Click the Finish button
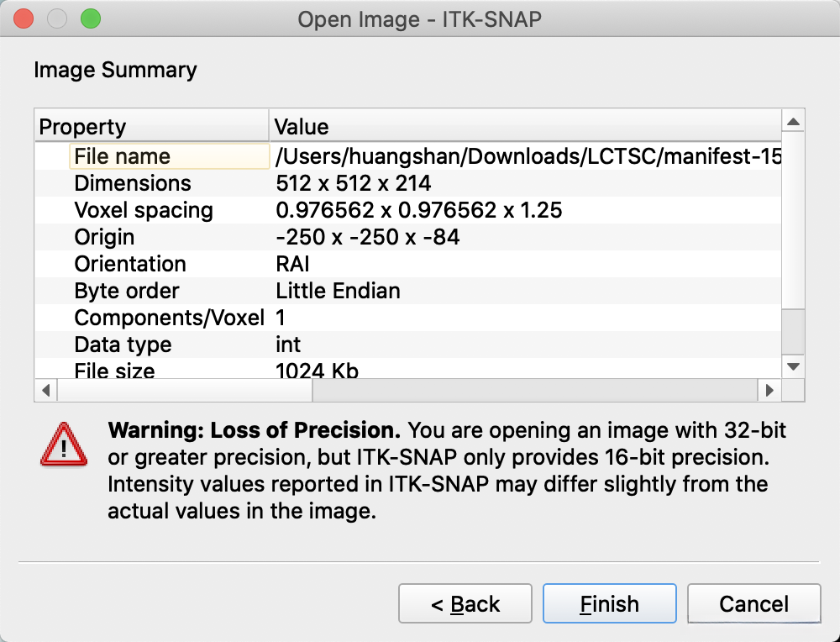 point(609,604)
